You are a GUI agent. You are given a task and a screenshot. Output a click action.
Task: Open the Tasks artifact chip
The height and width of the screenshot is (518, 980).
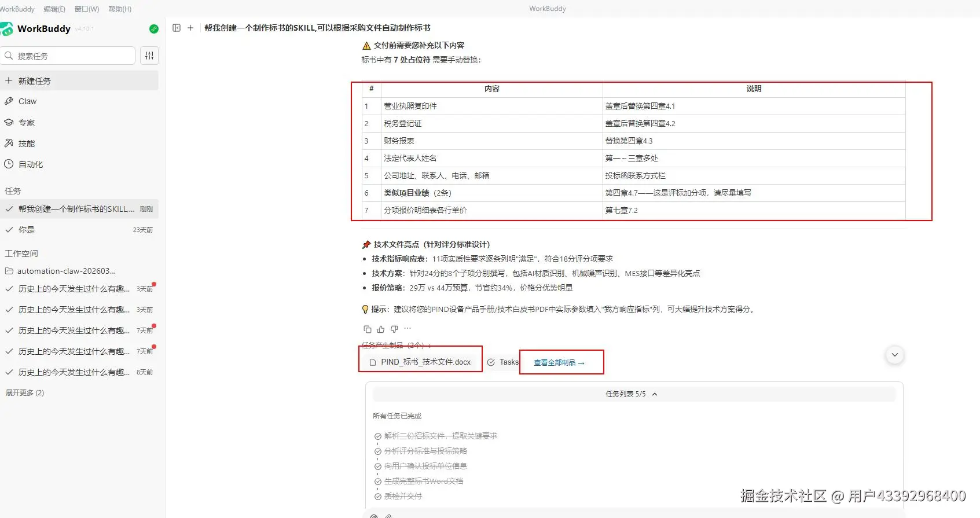[x=503, y=362]
